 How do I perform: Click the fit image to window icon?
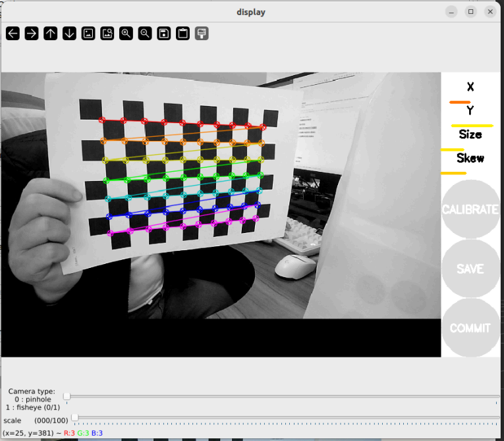[107, 34]
